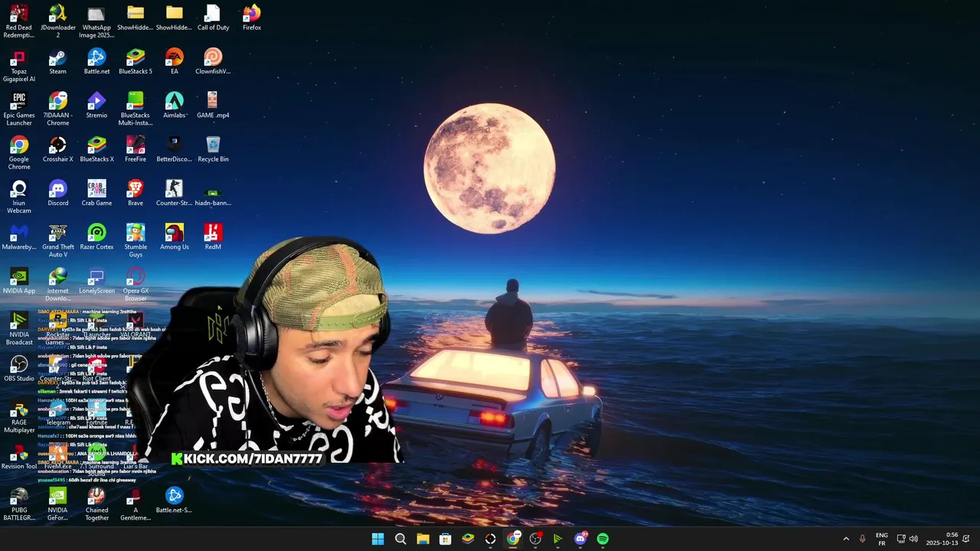Open Crab Game shortcut
Image resolution: width=980 pixels, height=551 pixels.
click(x=96, y=193)
